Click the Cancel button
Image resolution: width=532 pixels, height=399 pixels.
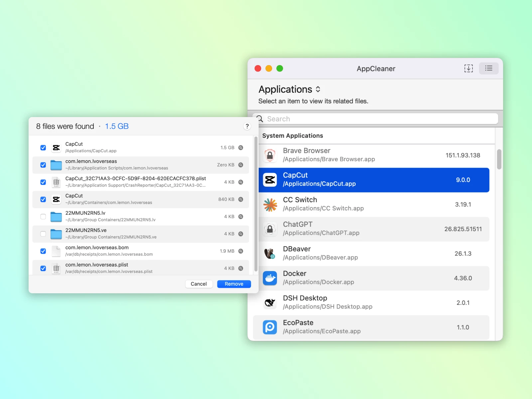(199, 284)
